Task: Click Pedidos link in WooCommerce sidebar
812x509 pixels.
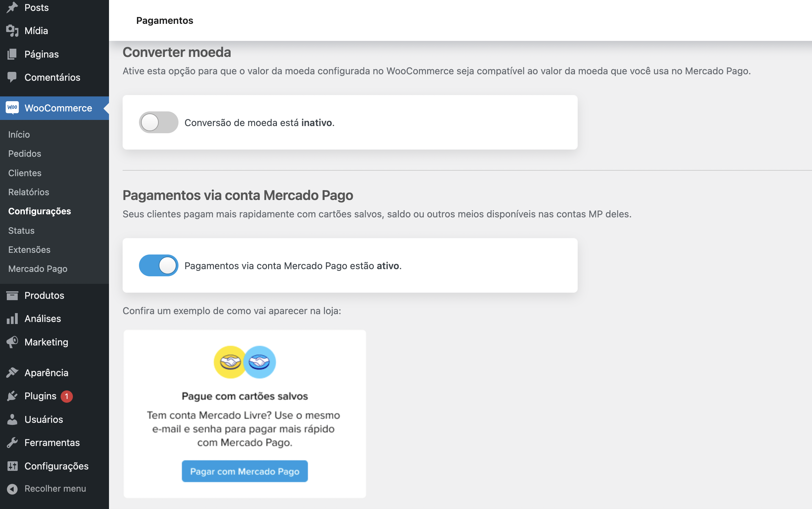Action: (25, 153)
